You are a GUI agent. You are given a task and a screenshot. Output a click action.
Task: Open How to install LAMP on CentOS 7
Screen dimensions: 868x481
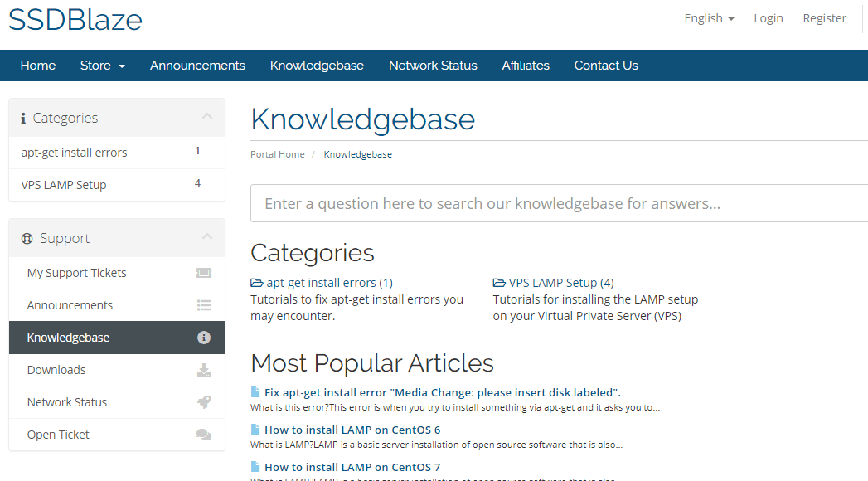(352, 467)
